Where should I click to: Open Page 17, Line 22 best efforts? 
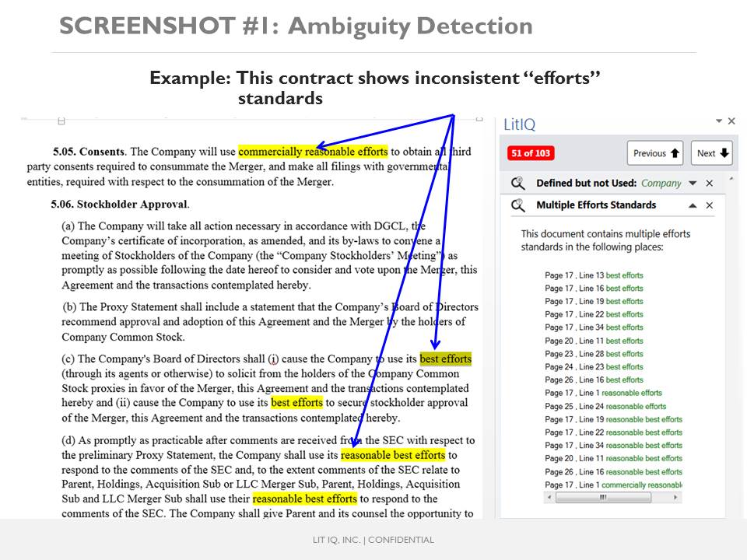(594, 314)
